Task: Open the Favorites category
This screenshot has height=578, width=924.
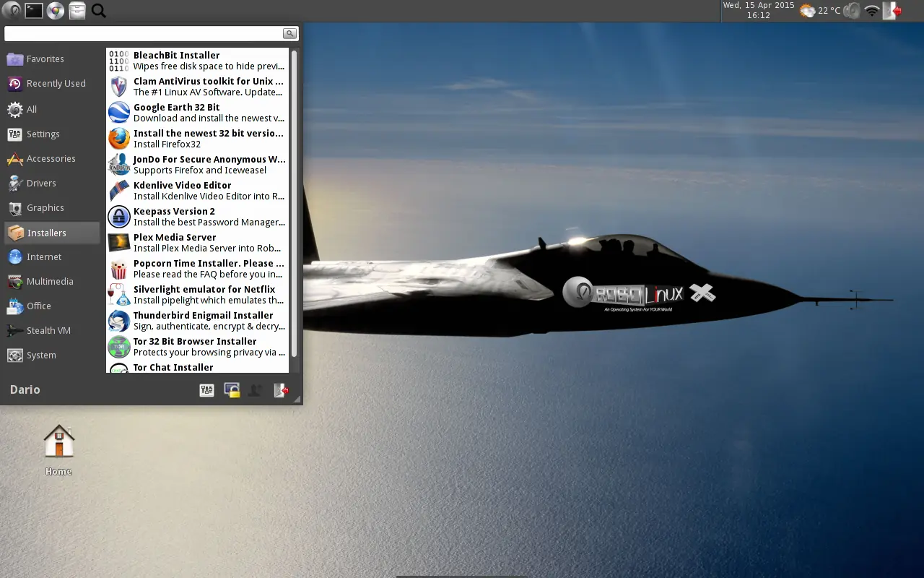Action: click(51, 59)
